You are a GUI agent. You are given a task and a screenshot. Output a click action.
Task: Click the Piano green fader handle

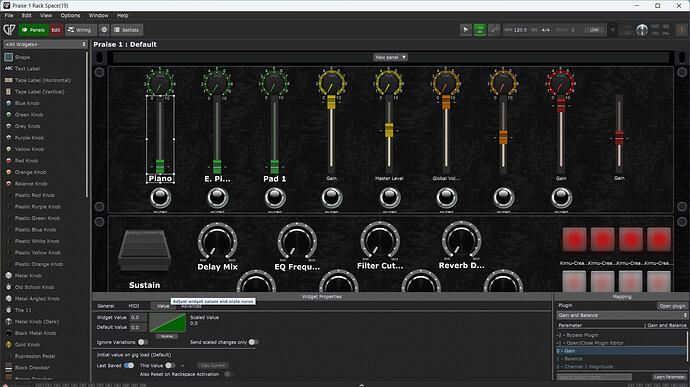(x=160, y=167)
